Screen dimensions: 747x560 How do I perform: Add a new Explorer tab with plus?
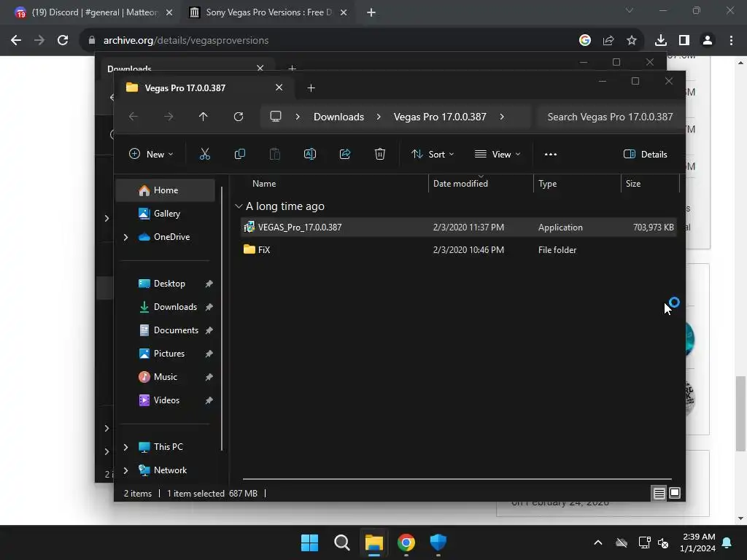[x=311, y=87]
